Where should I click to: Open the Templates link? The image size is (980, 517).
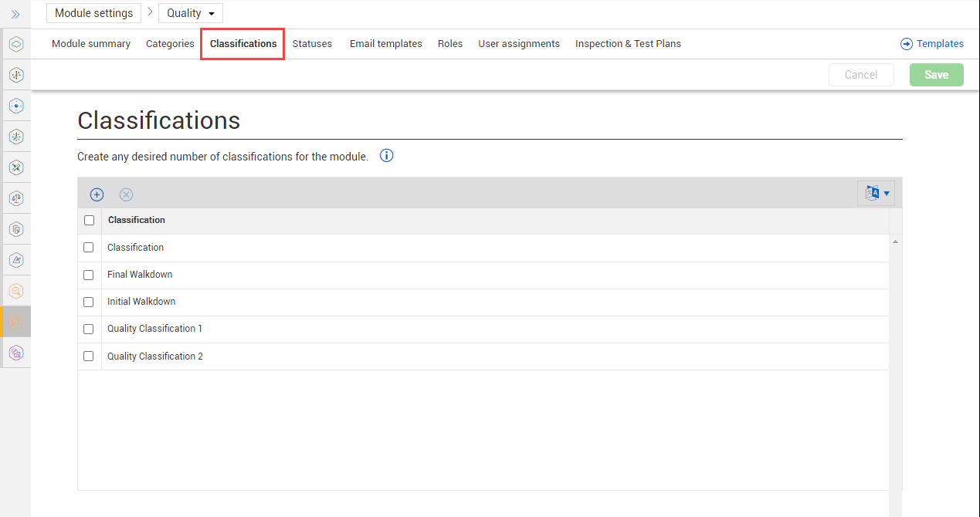tap(932, 44)
